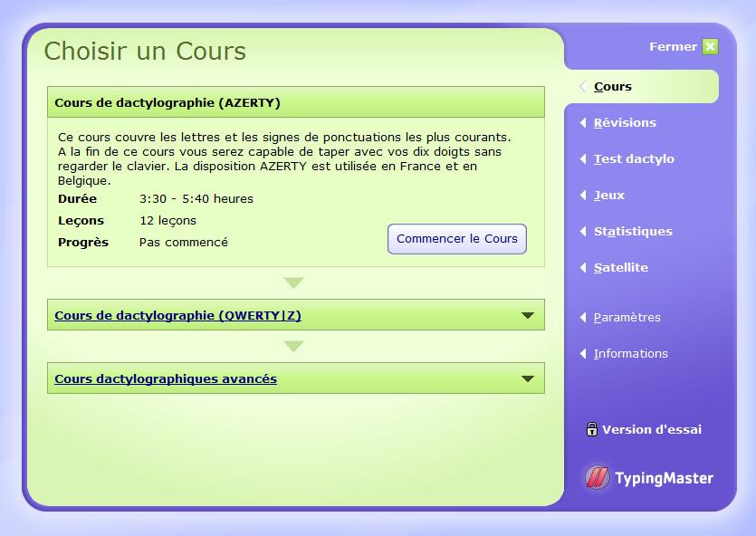The image size is (756, 536).
Task: Click the TypingMaster logo icon
Action: (598, 477)
